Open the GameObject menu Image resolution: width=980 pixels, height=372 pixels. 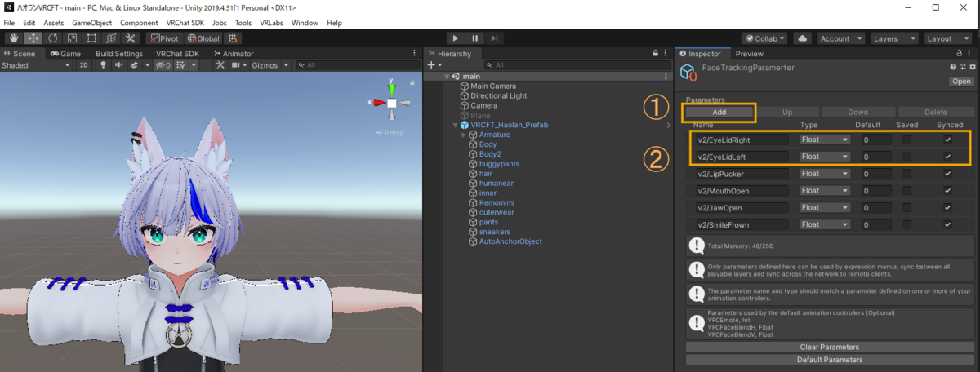(90, 23)
